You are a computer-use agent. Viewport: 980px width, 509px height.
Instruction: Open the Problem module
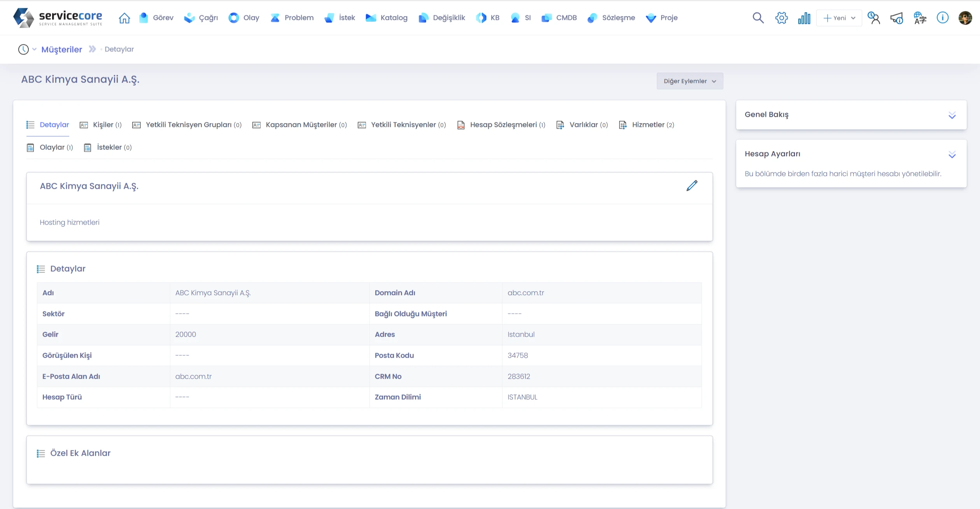(292, 18)
